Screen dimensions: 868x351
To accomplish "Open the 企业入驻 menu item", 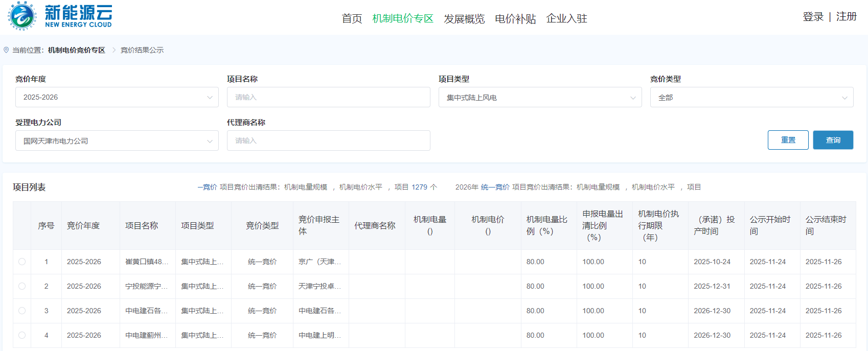I will pyautogui.click(x=566, y=18).
